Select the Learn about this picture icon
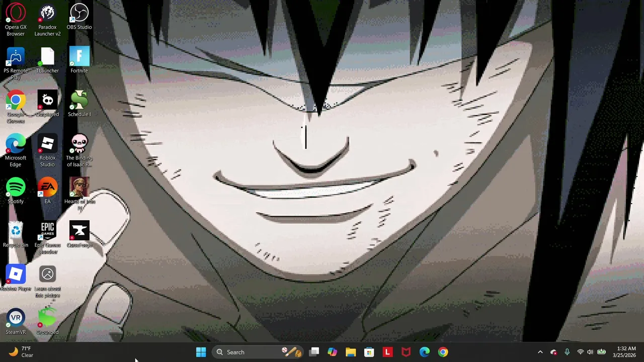This screenshot has width=644, height=362. coord(47,282)
